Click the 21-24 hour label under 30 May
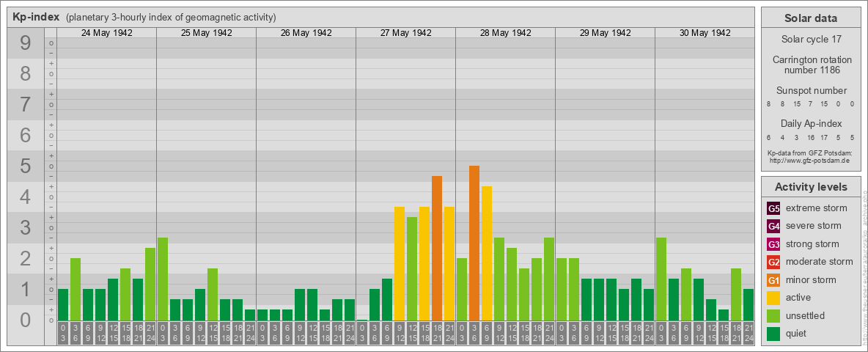Viewport: 868px width, 352px height. coord(749,334)
